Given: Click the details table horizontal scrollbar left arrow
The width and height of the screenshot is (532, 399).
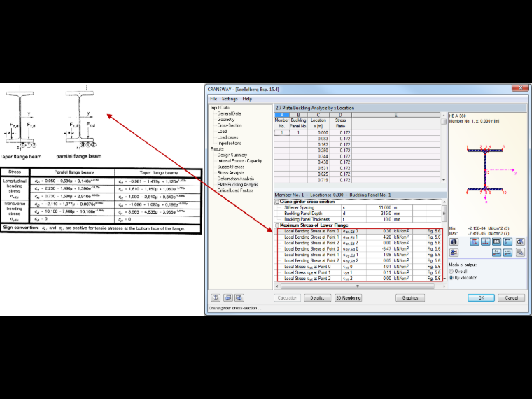Looking at the screenshot, I should coord(277,286).
